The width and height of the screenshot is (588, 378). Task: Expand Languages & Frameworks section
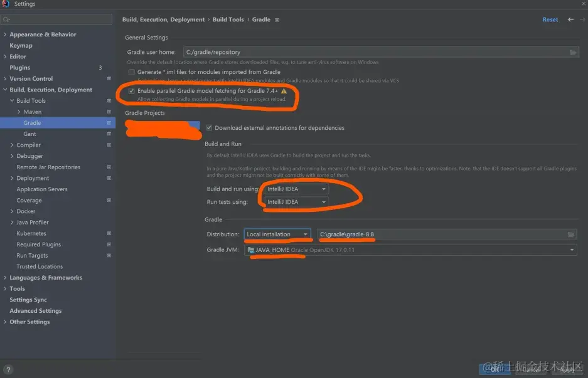(5, 278)
